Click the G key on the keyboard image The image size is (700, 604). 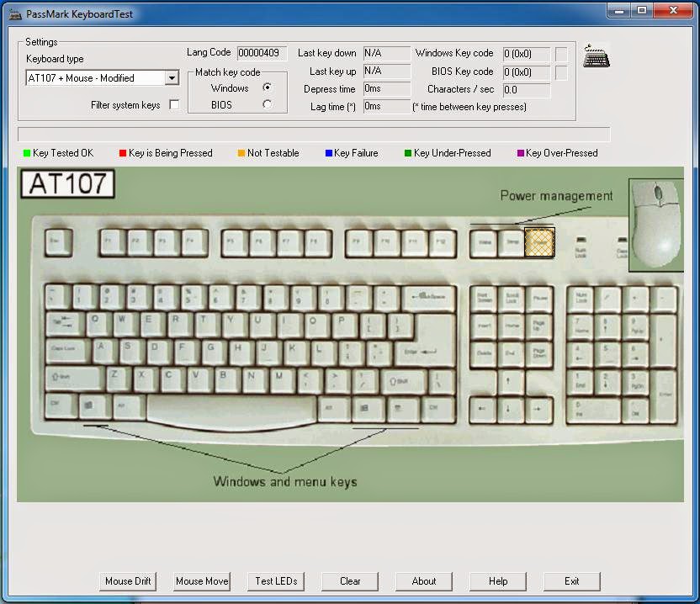coord(214,351)
